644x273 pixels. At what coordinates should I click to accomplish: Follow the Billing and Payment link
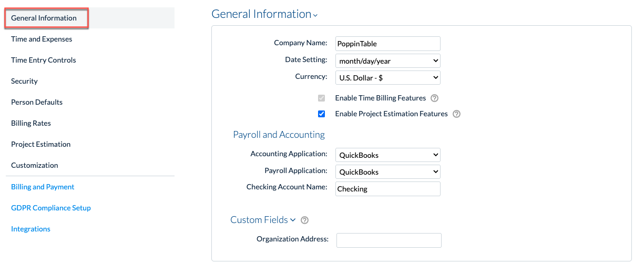(43, 187)
